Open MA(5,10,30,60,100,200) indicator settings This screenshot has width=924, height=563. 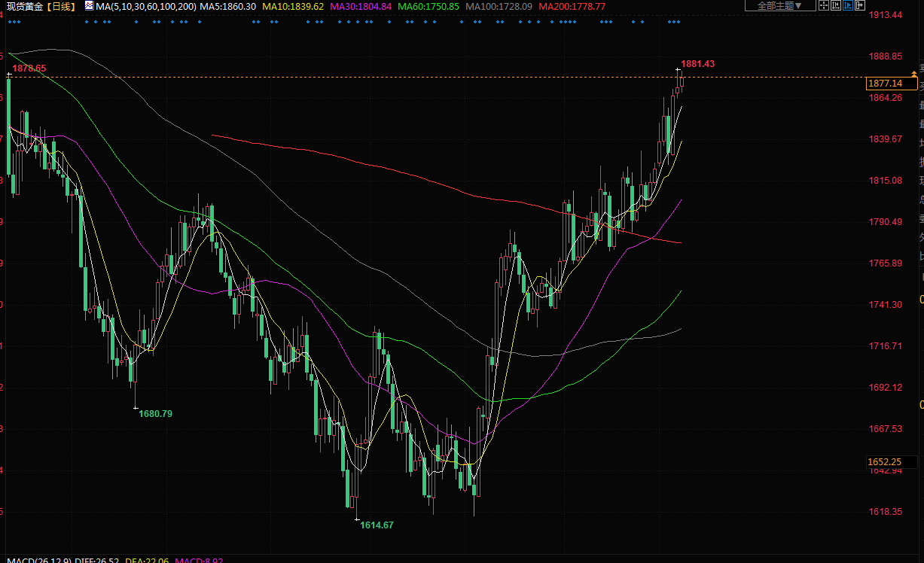pyautogui.click(x=146, y=6)
